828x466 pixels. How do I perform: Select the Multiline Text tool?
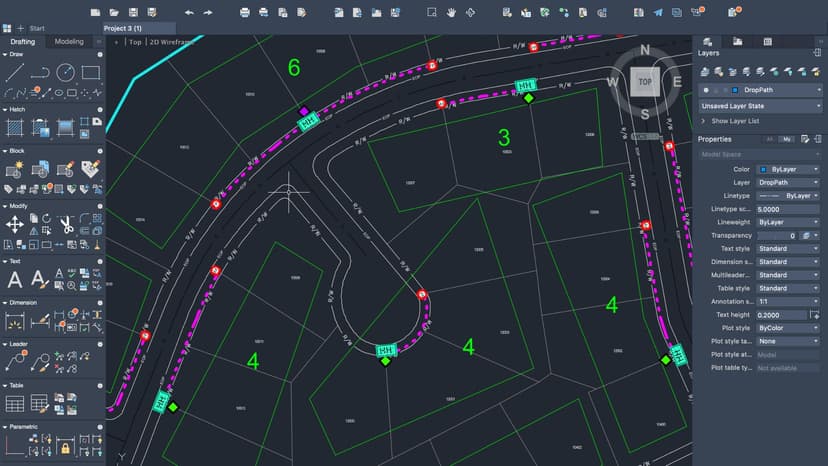pos(40,280)
